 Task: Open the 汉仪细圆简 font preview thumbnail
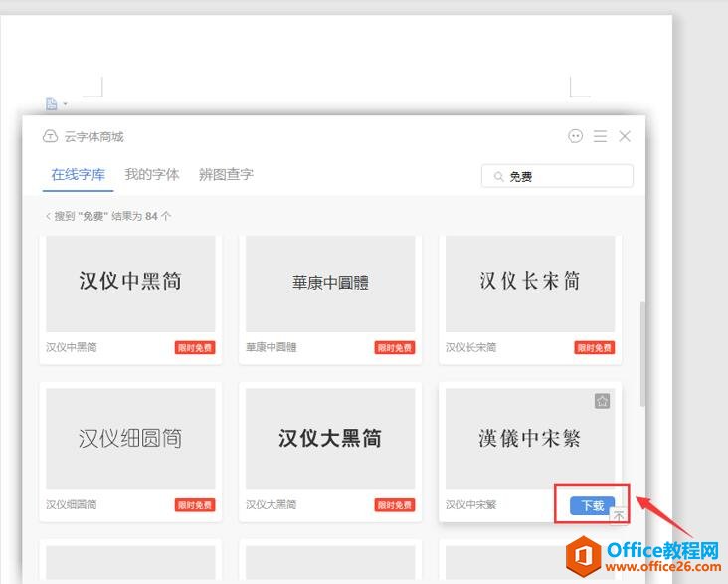click(130, 439)
